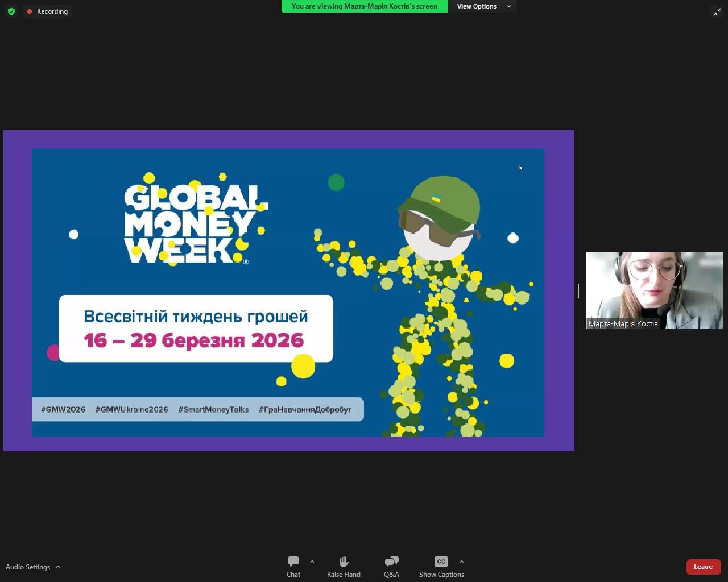
Task: Click the Марта-Марія Костів name label
Action: (x=623, y=324)
